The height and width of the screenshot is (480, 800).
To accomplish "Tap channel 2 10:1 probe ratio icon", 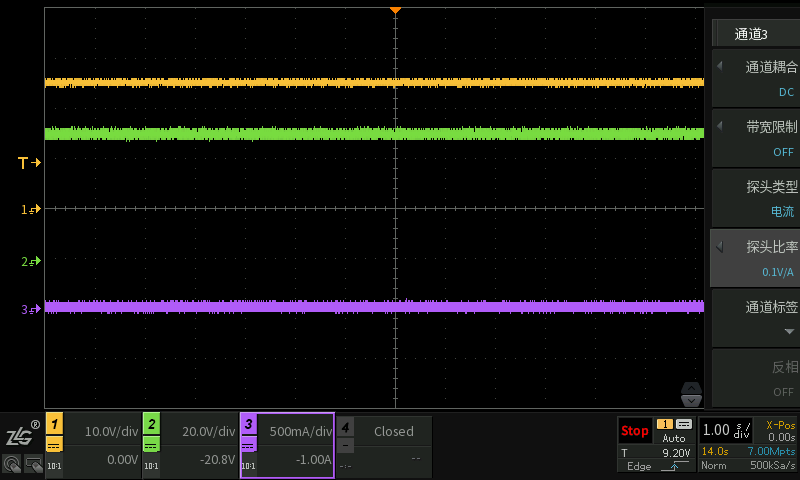I will pyautogui.click(x=151, y=466).
